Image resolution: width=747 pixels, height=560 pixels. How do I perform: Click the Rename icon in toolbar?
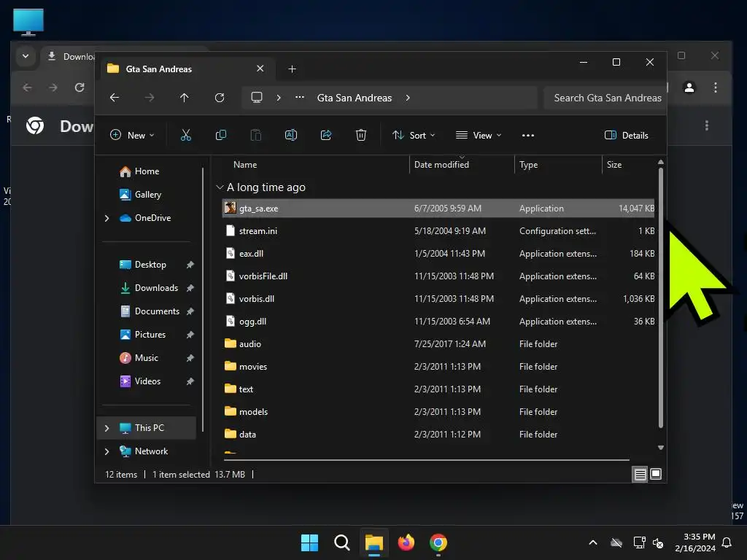(x=290, y=135)
